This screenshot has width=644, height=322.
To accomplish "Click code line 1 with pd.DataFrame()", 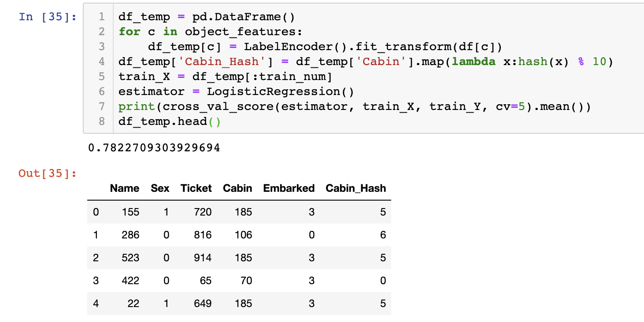I will (206, 17).
